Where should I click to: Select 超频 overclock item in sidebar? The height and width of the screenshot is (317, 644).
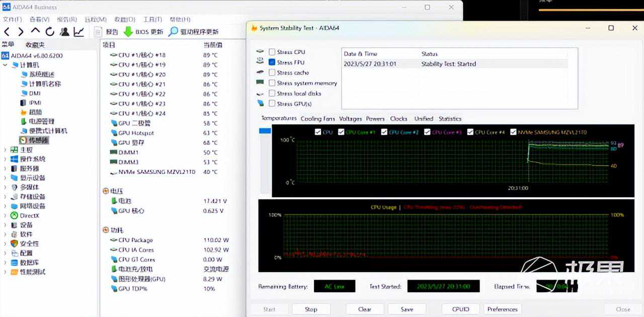coord(35,112)
